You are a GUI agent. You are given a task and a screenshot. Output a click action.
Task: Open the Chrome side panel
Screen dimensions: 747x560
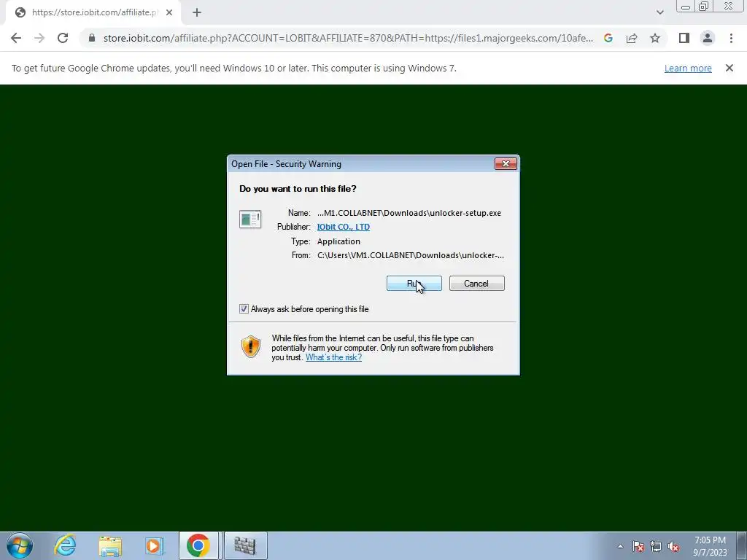[684, 38]
